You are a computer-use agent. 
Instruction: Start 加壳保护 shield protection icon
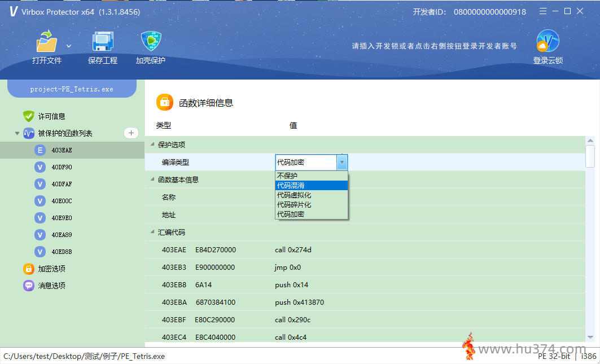pyautogui.click(x=151, y=41)
